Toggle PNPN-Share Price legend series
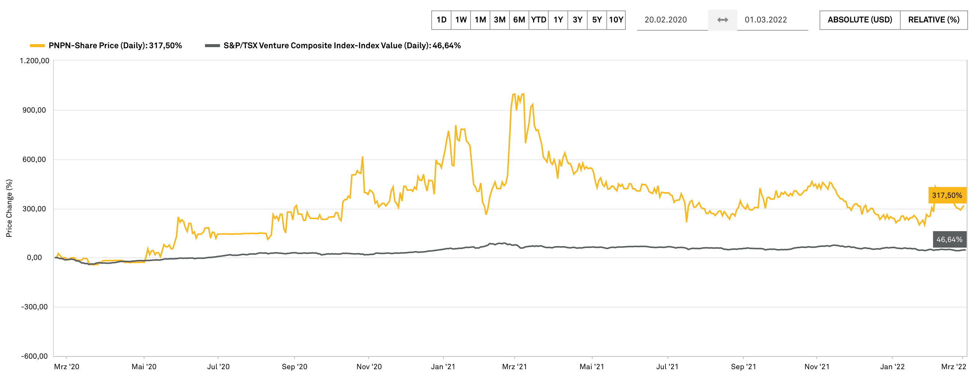980x386 pixels. click(115, 46)
